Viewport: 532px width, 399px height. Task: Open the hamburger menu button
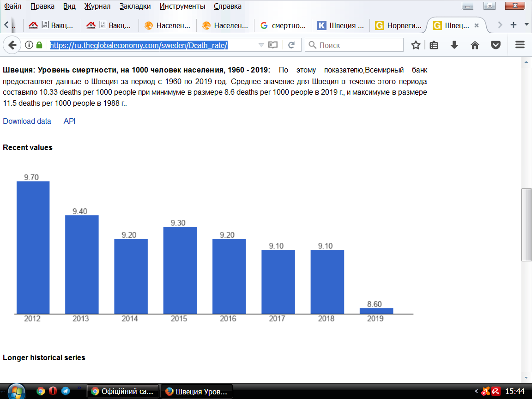point(520,45)
